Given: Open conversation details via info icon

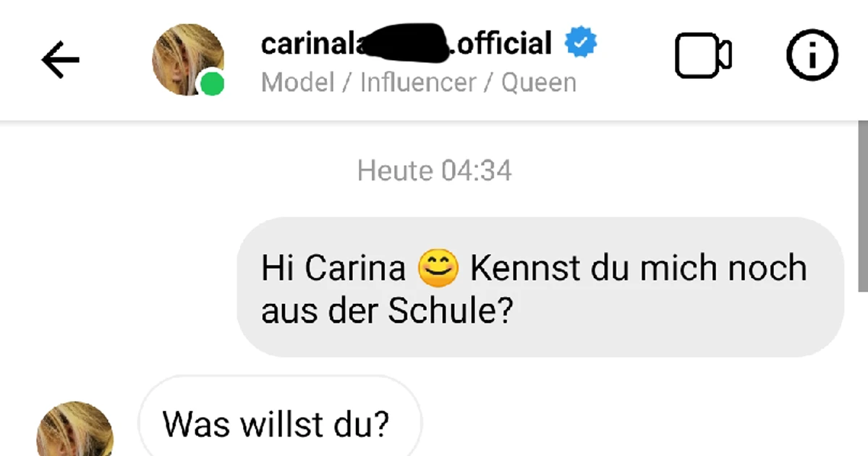Looking at the screenshot, I should [812, 56].
